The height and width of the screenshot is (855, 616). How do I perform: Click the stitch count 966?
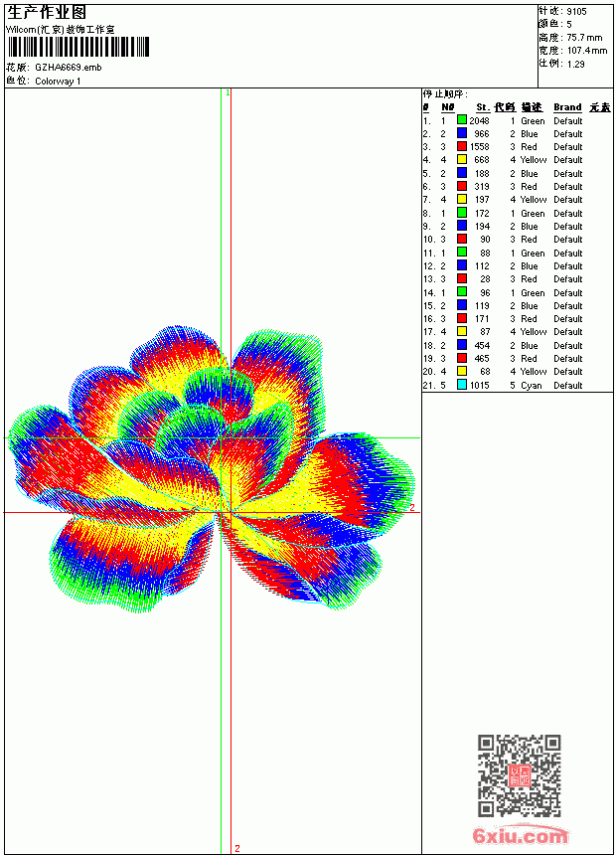482,134
